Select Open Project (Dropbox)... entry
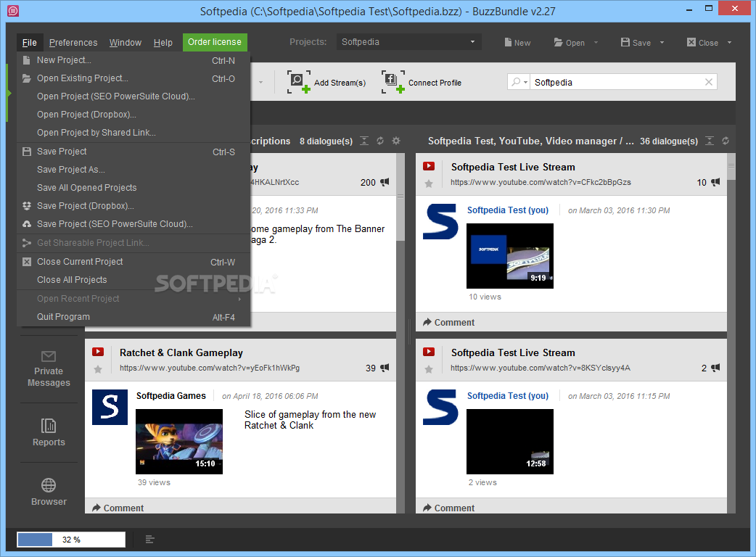This screenshot has width=756, height=557. pos(133,115)
